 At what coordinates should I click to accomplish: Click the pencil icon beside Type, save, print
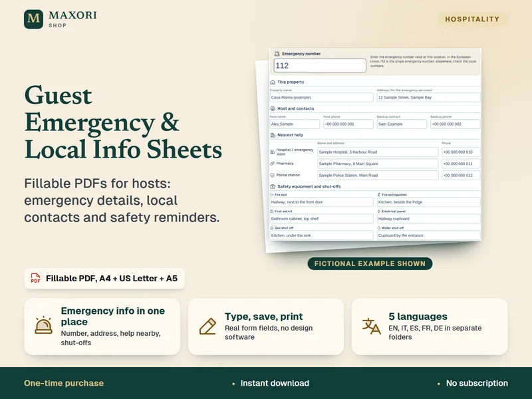tap(207, 327)
